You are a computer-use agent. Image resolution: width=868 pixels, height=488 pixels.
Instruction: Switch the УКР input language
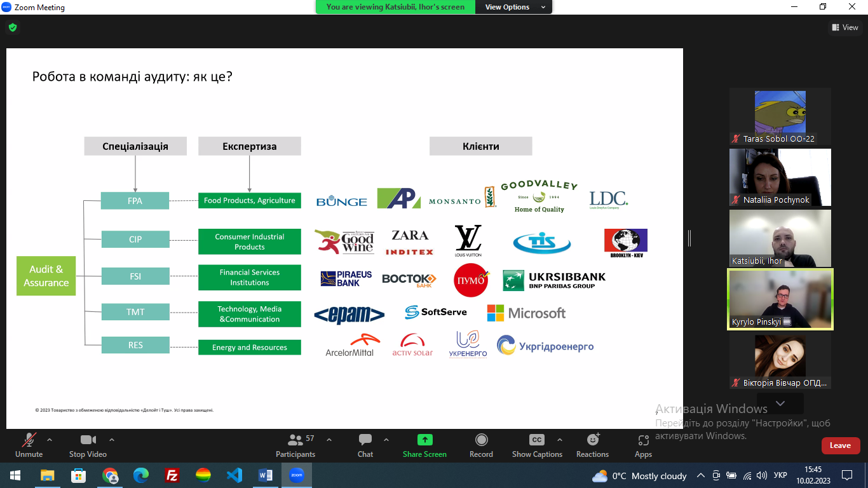click(x=781, y=475)
